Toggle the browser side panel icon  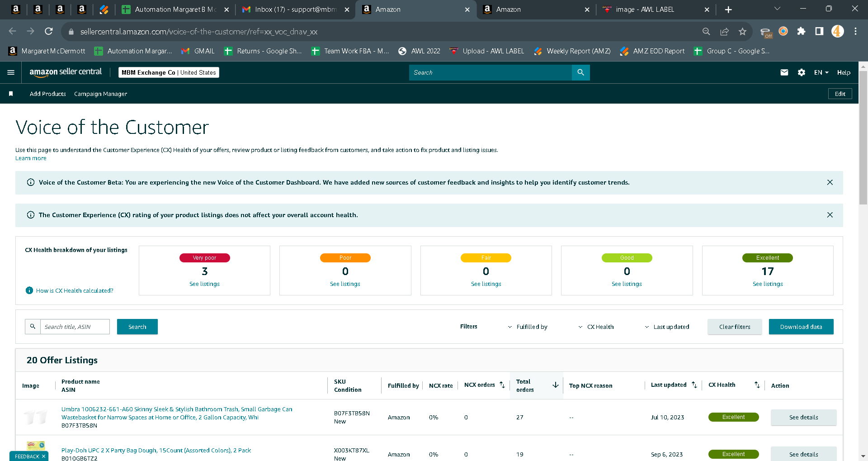(x=819, y=31)
